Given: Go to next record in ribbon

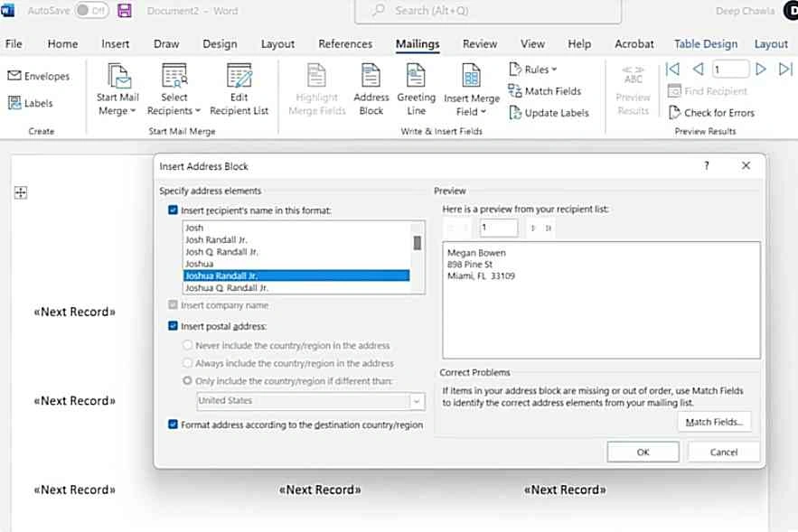Looking at the screenshot, I should 760,69.
